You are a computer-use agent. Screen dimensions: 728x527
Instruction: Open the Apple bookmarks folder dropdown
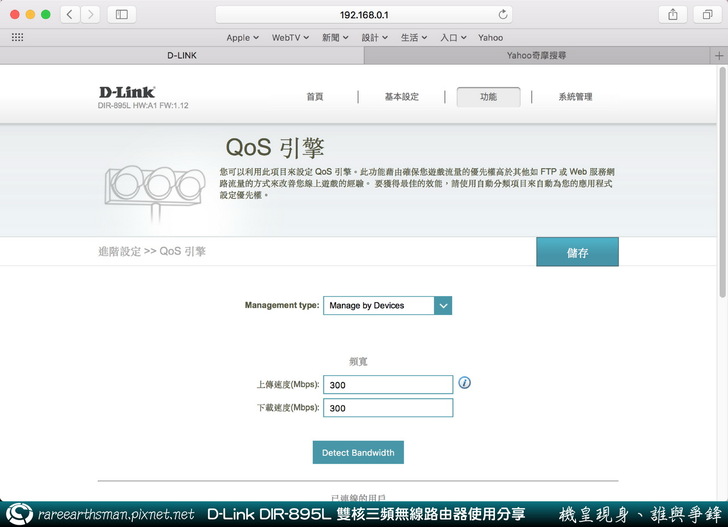point(242,37)
